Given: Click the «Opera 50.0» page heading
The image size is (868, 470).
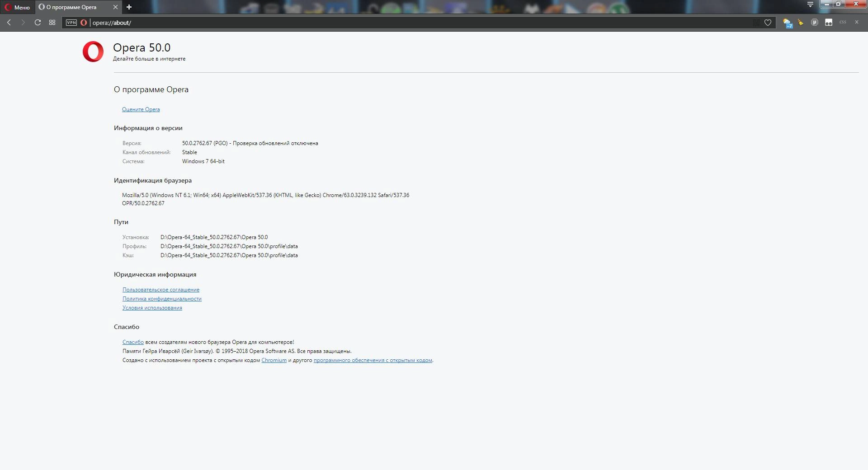Looking at the screenshot, I should tap(142, 47).
